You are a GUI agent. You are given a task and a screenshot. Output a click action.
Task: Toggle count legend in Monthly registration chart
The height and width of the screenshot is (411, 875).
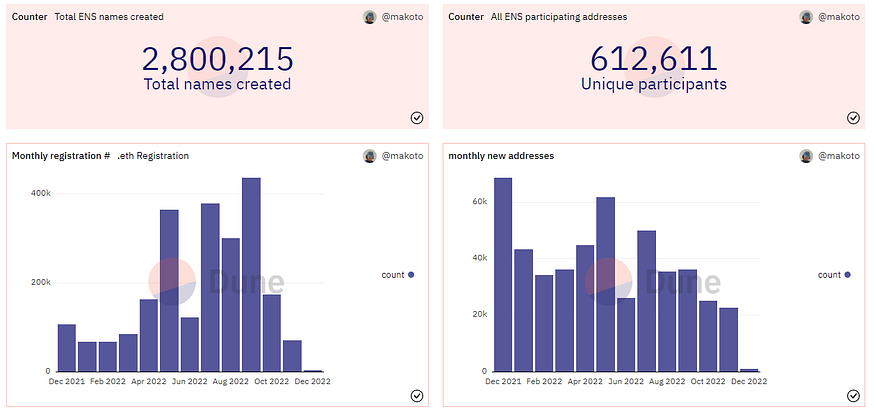click(x=398, y=274)
